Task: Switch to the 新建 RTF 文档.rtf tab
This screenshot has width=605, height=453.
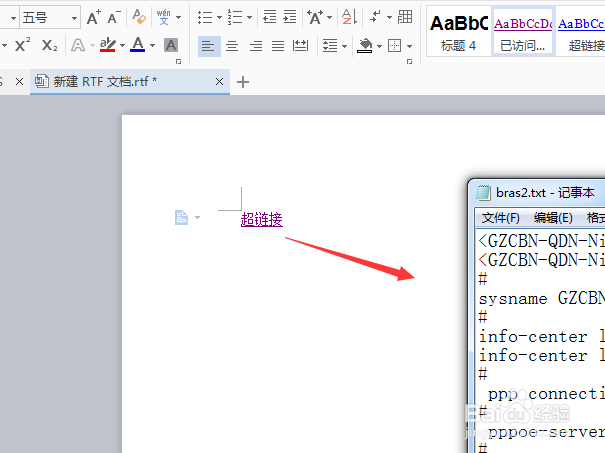Action: click(130, 82)
